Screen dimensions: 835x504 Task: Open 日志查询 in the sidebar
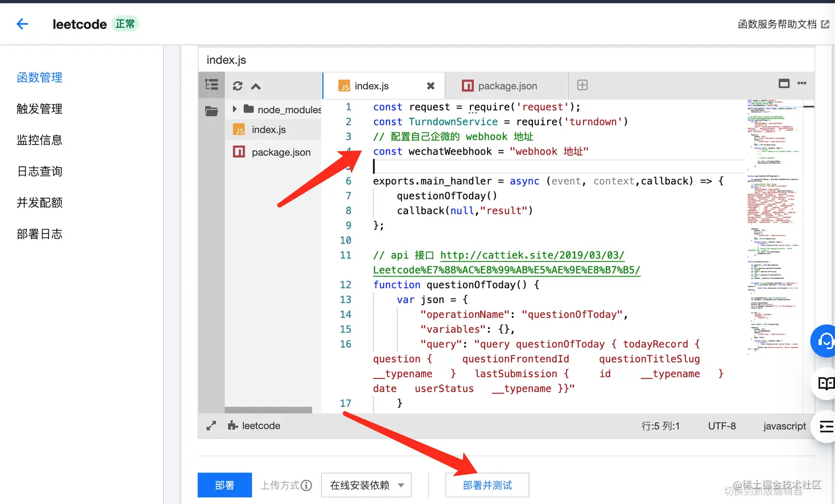click(40, 172)
